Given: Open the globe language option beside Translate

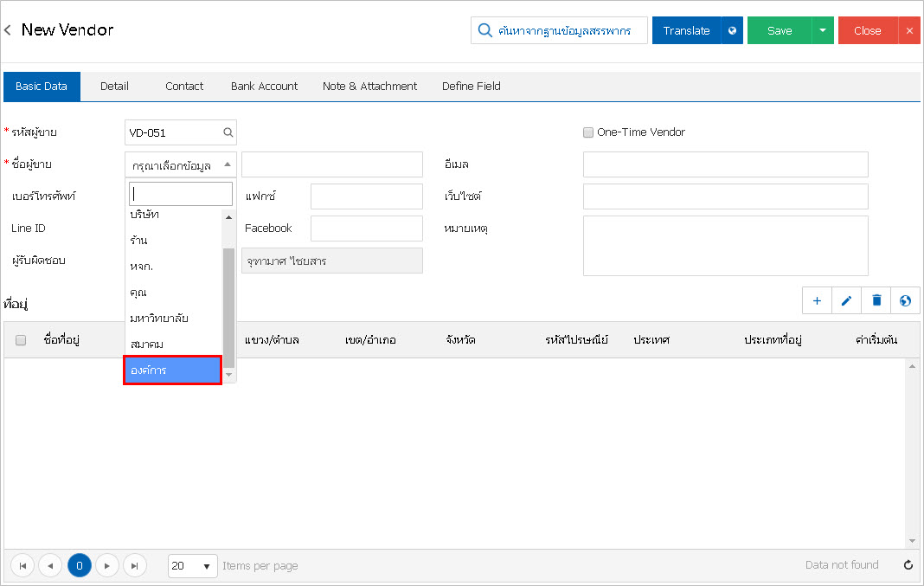Looking at the screenshot, I should pyautogui.click(x=732, y=30).
